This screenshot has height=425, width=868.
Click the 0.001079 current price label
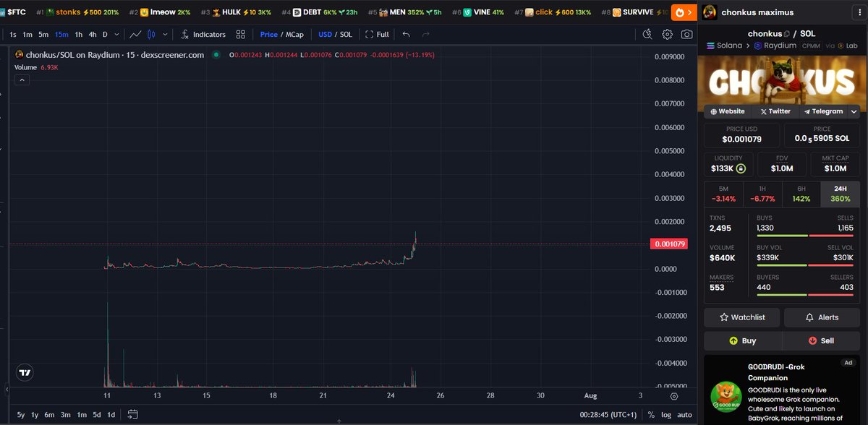[671, 244]
